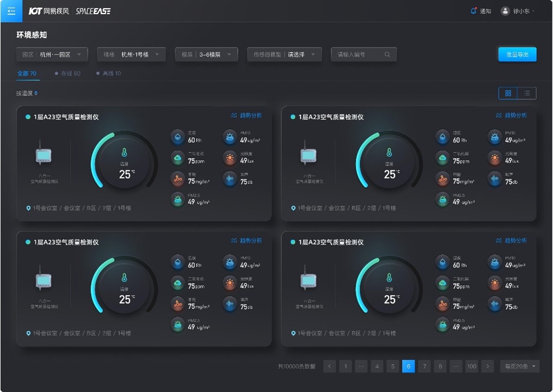
Task: Expand the 园区 杭州·一园区 dropdown
Action: 52,54
